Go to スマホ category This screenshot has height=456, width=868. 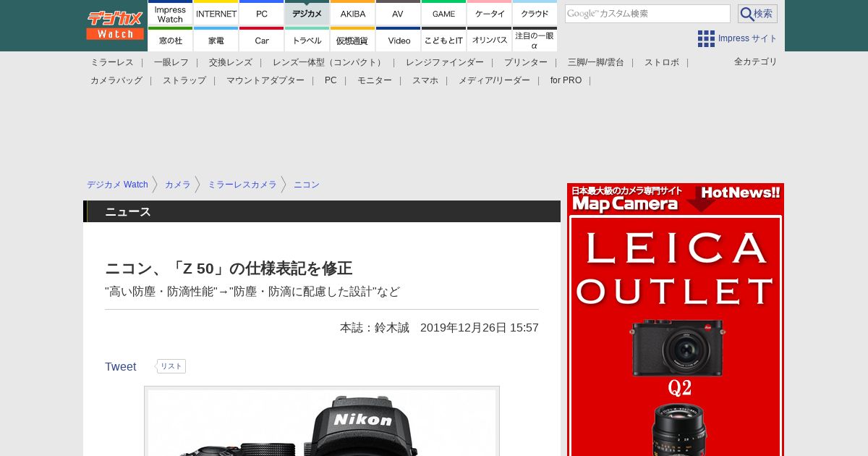pyautogui.click(x=425, y=80)
